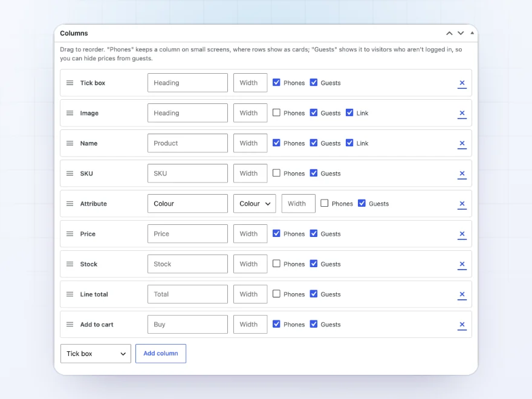Click the drag handle for the Name row

pyautogui.click(x=70, y=143)
